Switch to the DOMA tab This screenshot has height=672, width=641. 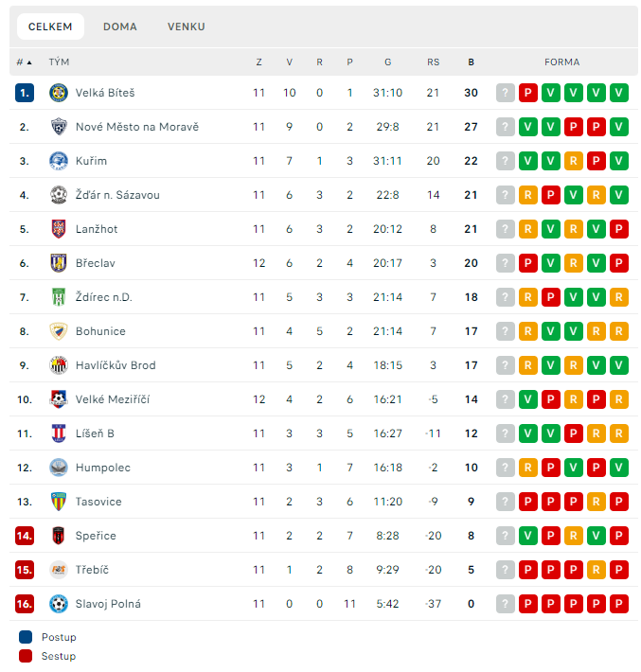point(120,27)
